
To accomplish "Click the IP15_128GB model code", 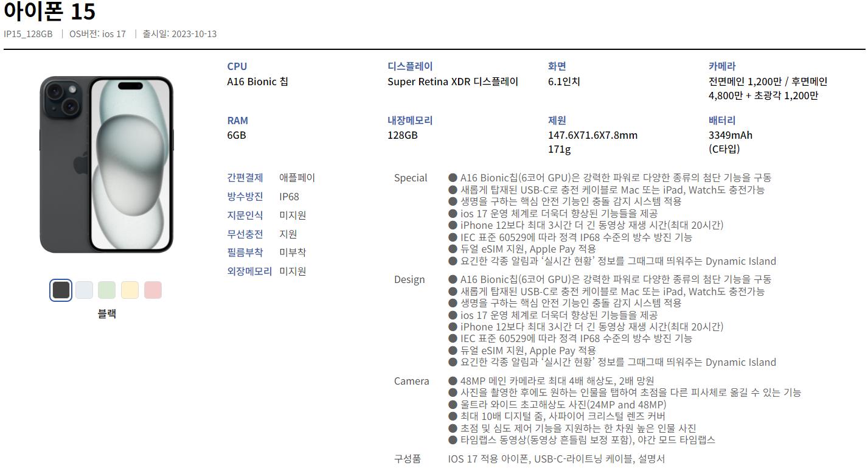I will (x=28, y=34).
